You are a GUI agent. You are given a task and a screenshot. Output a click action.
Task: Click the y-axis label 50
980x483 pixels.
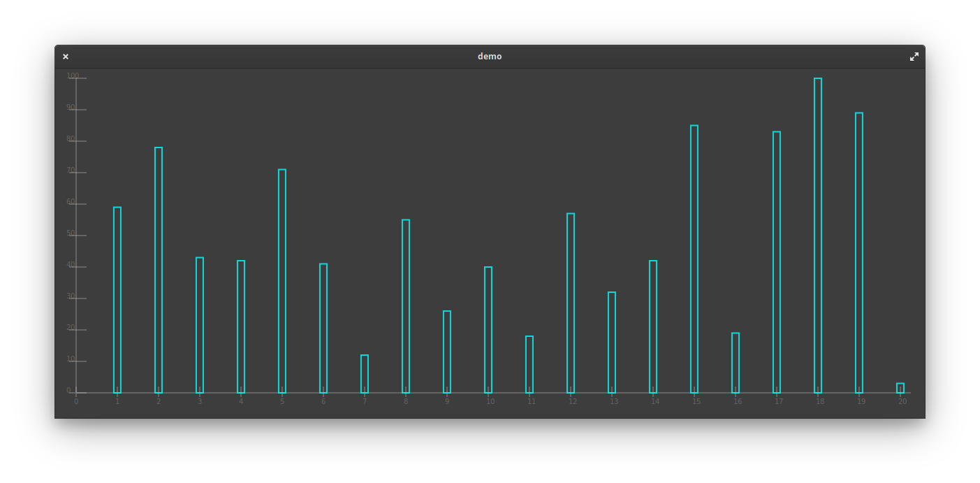click(71, 233)
